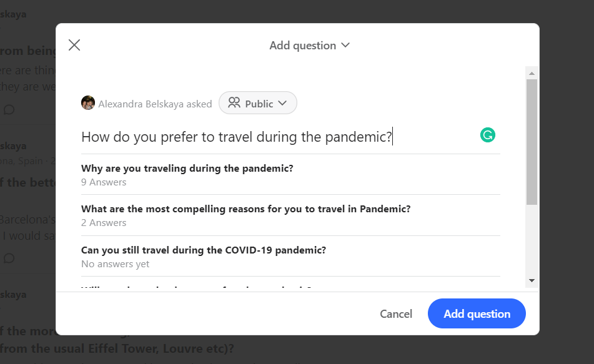Click the 'No answers yet' text

(116, 264)
